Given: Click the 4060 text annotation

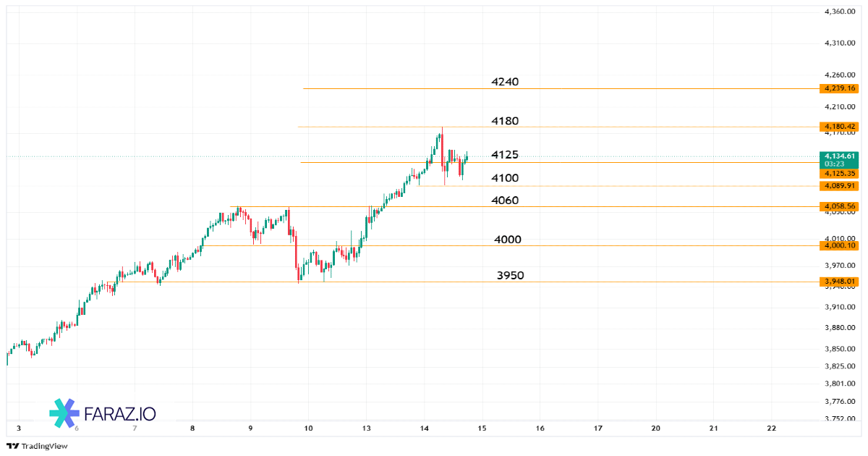Looking at the screenshot, I should coord(505,200).
